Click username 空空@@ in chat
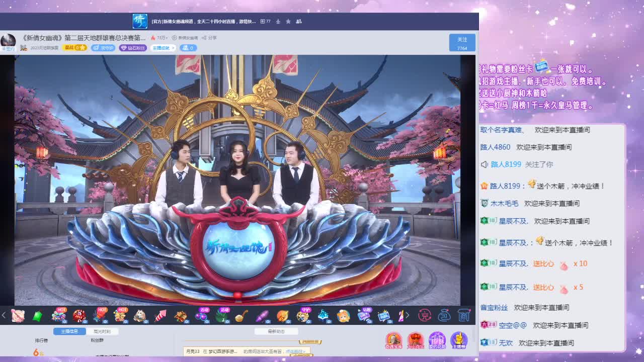Screen dimensions: 644x362 [513, 325]
